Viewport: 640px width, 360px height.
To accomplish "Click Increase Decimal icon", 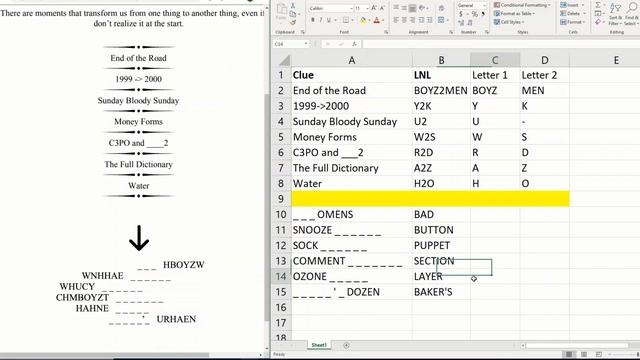I will click(x=462, y=23).
